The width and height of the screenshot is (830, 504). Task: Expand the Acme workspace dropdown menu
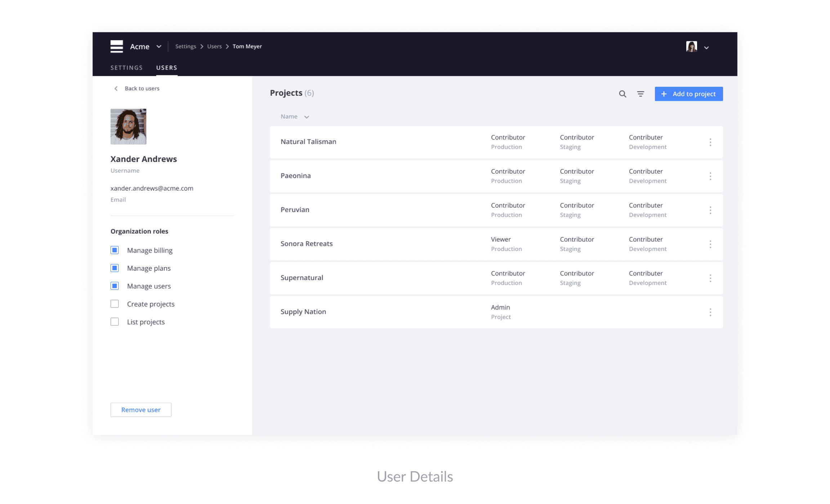160,46
